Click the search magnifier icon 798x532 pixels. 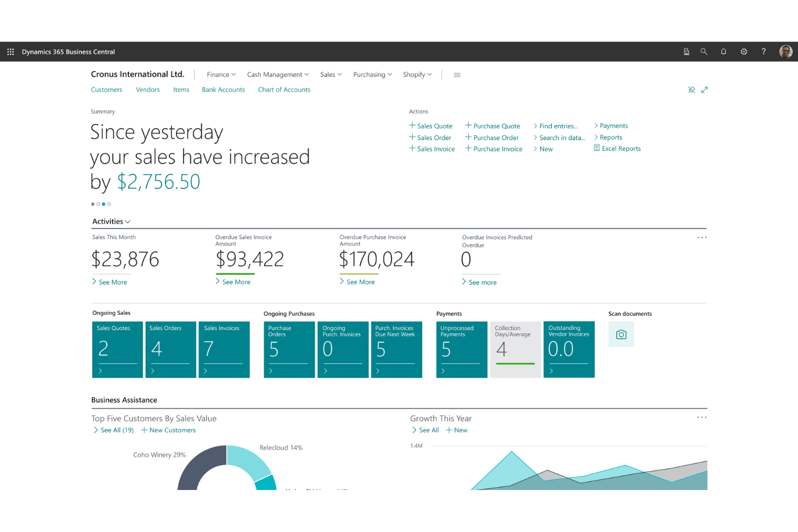704,51
